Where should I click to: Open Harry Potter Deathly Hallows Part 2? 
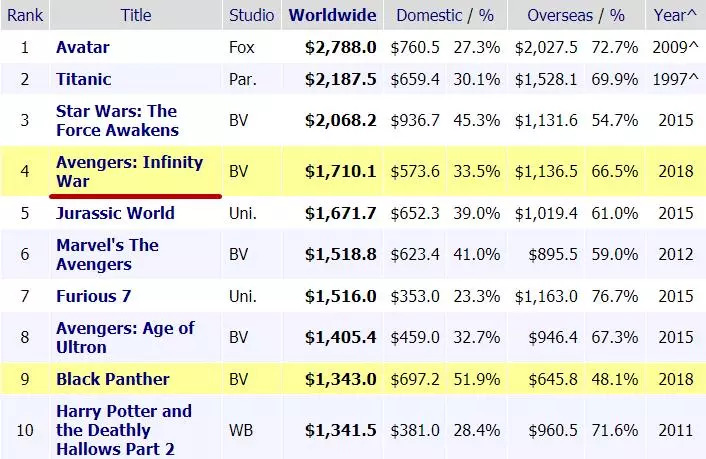(x=123, y=429)
